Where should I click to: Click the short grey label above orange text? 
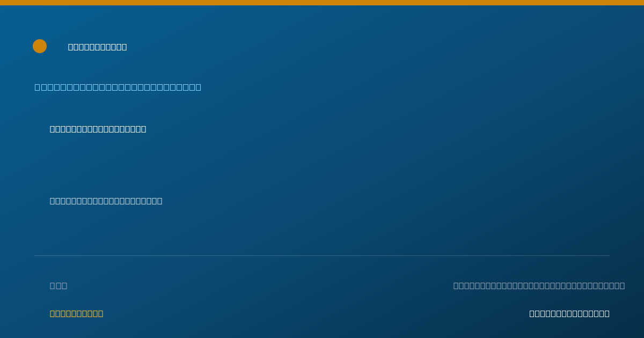click(x=58, y=285)
